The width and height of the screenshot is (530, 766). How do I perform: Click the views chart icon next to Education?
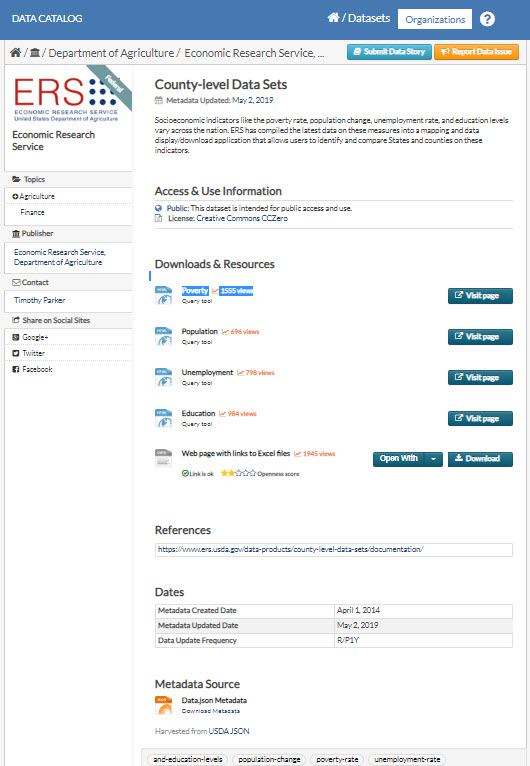[x=222, y=414]
